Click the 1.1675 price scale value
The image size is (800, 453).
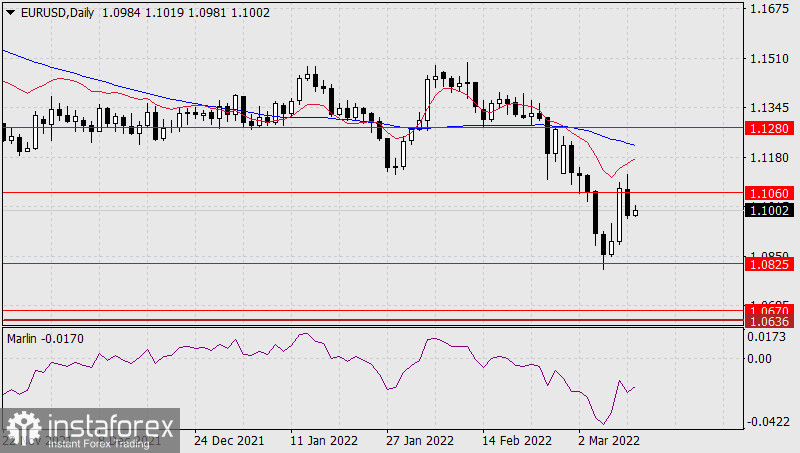(770, 10)
